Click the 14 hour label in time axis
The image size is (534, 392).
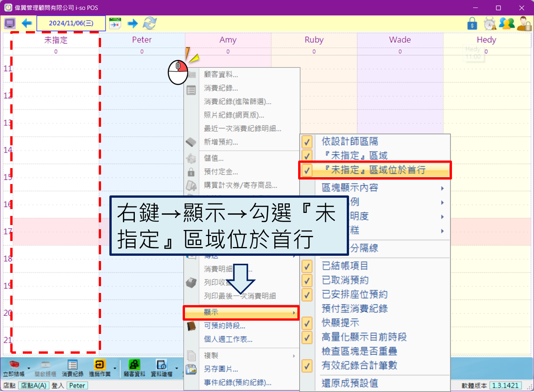8,150
